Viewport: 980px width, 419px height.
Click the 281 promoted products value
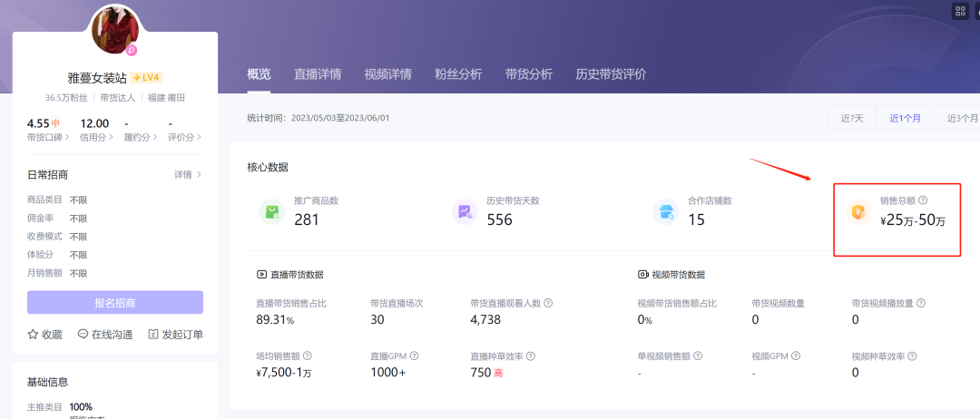point(307,219)
